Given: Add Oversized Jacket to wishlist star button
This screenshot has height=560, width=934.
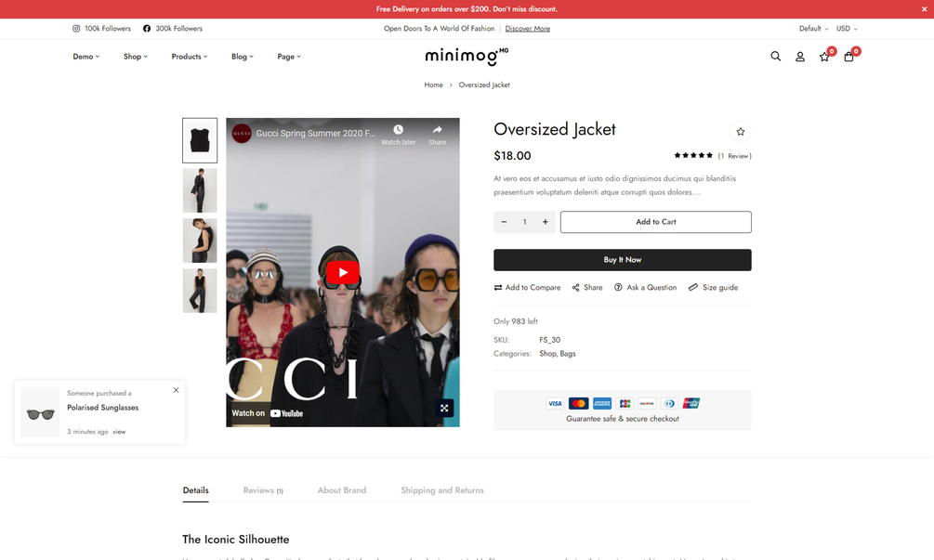Looking at the screenshot, I should pyautogui.click(x=741, y=132).
